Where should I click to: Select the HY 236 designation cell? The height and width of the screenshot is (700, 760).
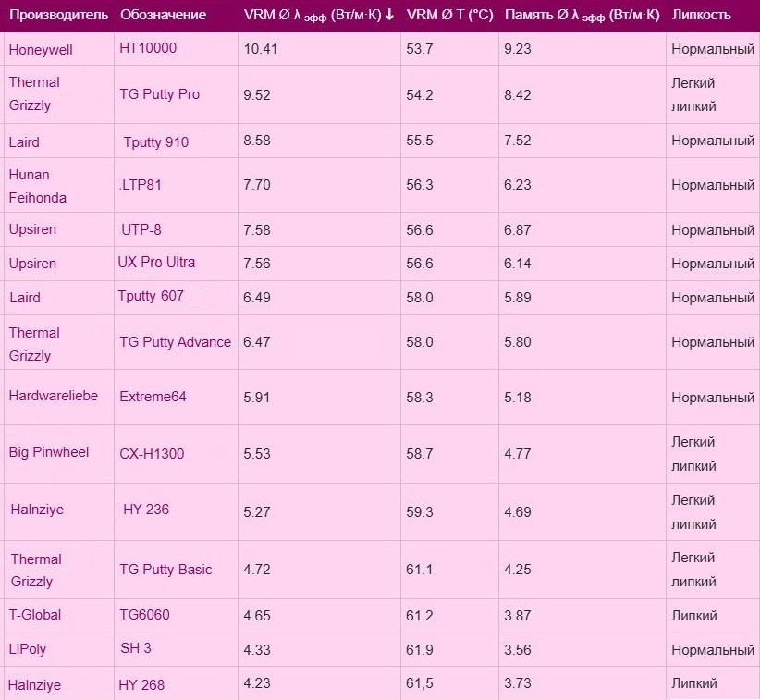tap(146, 510)
